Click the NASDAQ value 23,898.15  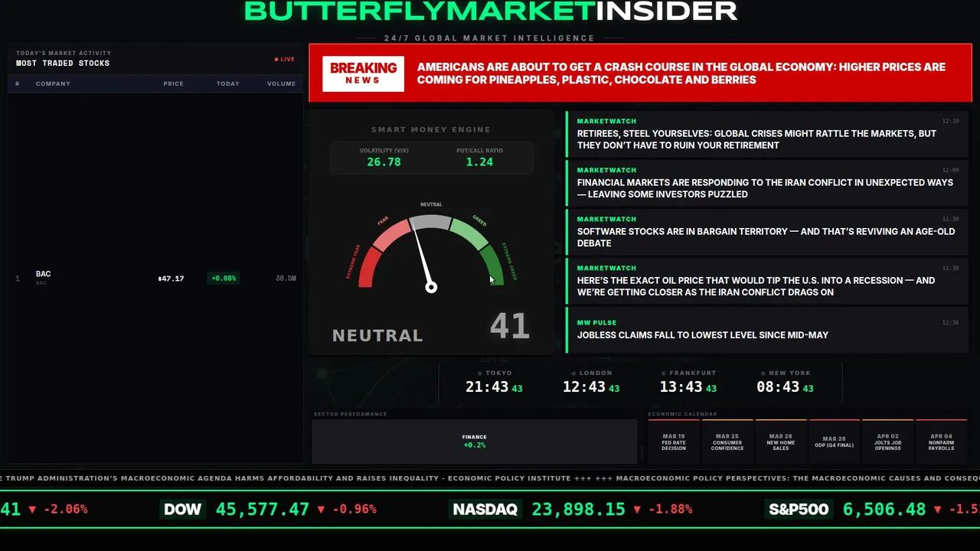coord(578,509)
